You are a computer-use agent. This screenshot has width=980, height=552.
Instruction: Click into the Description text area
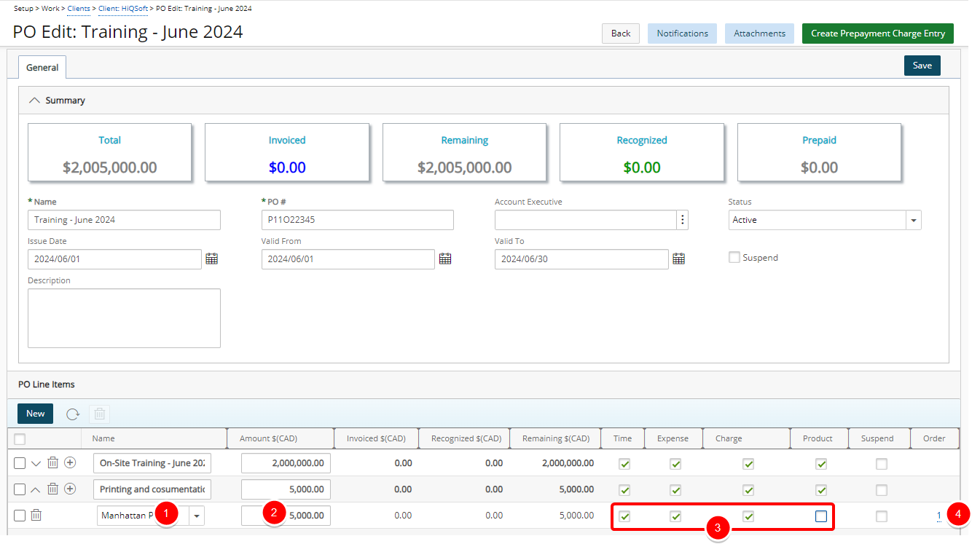(x=124, y=318)
